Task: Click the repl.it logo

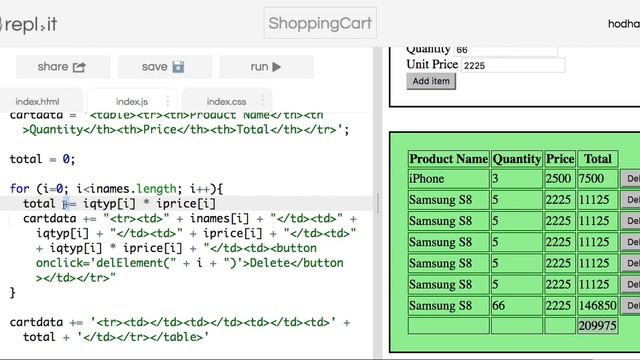Action: tap(28, 24)
